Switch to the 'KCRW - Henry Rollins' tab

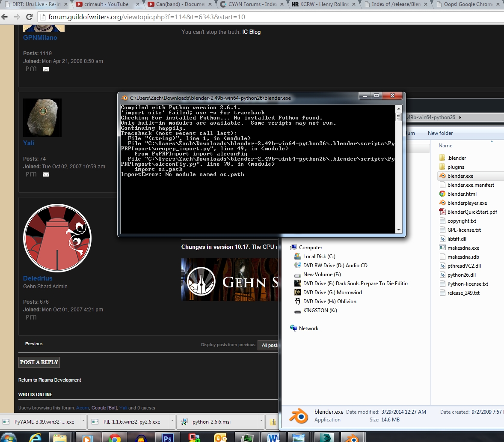(324, 4)
